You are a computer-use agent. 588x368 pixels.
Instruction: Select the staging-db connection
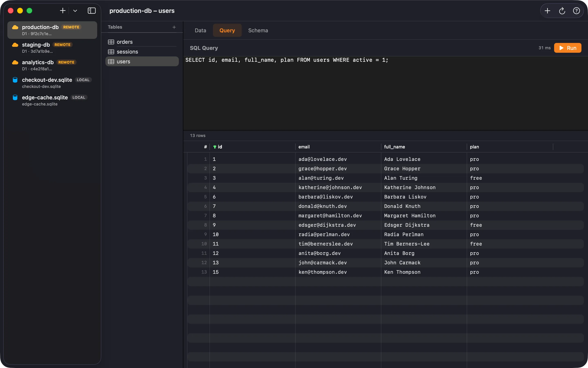click(52, 47)
